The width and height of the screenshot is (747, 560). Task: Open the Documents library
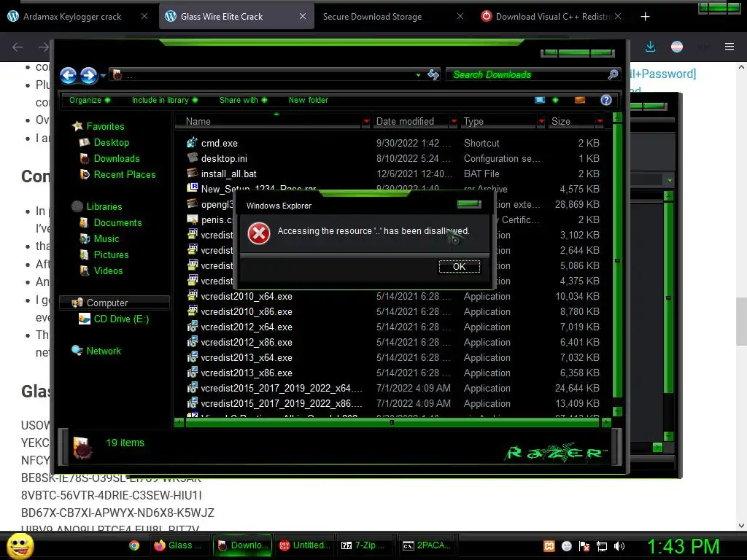point(117,223)
